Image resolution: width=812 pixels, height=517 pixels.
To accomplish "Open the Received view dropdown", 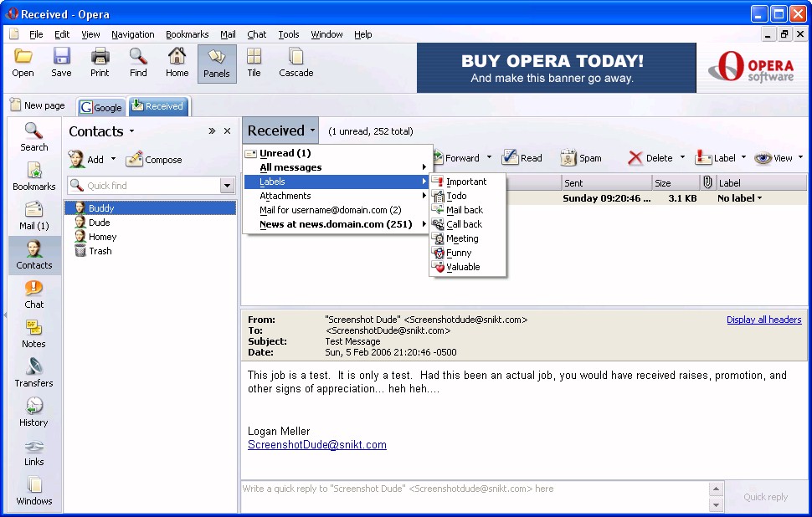I will [280, 131].
